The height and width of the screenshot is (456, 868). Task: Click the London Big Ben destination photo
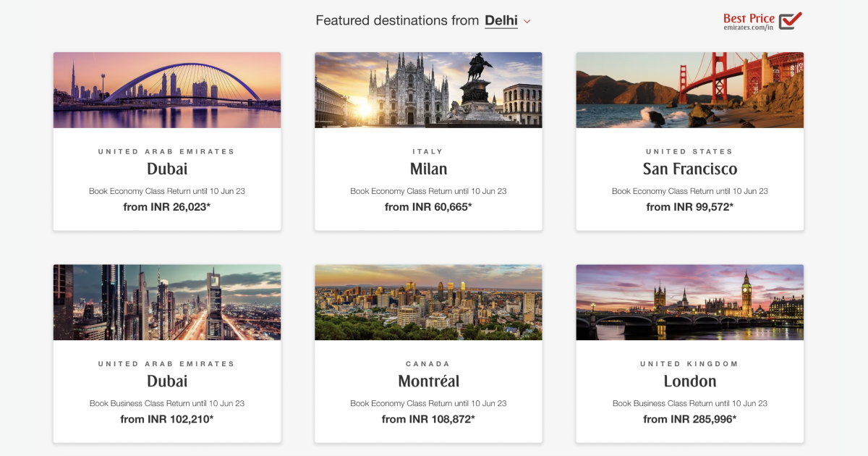click(689, 302)
